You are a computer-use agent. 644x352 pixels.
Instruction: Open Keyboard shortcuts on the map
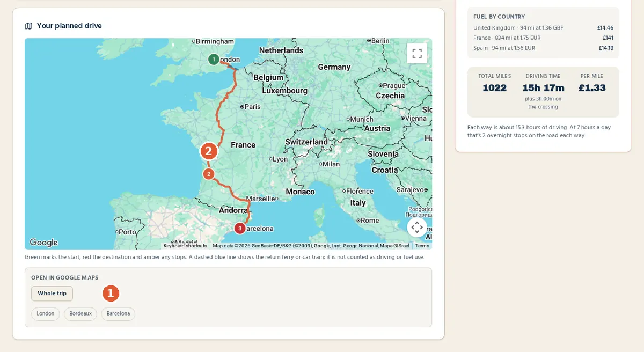pyautogui.click(x=185, y=246)
